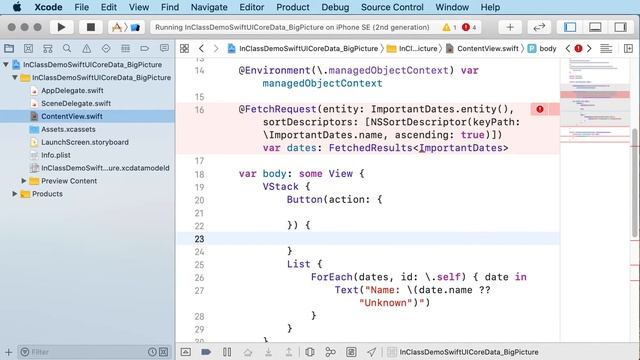
Task: Add a new file with navigator plus
Action: pyautogui.click(x=8, y=352)
